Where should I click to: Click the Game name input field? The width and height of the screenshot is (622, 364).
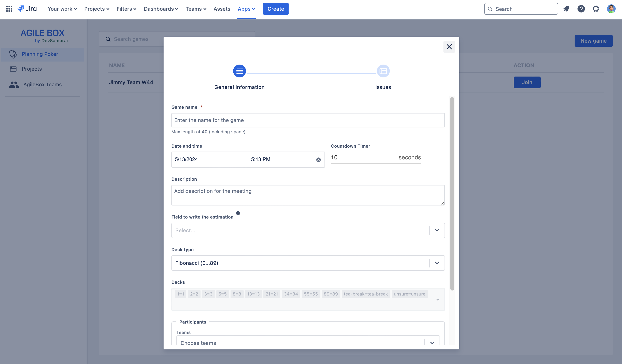coord(308,120)
